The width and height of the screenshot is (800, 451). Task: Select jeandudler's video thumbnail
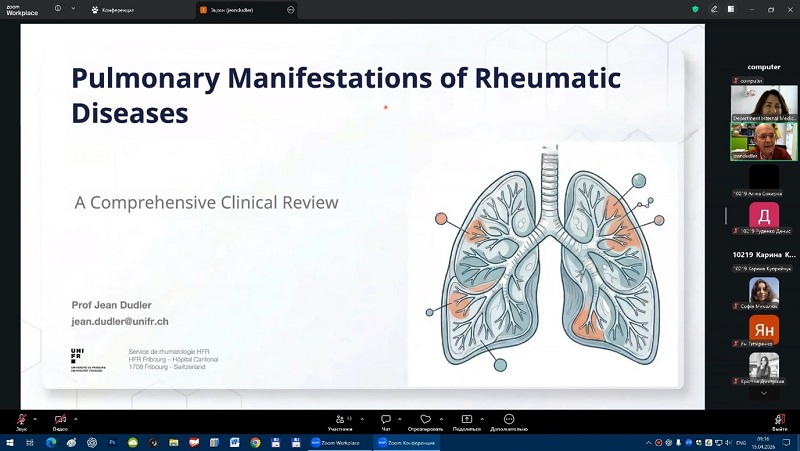(x=764, y=142)
